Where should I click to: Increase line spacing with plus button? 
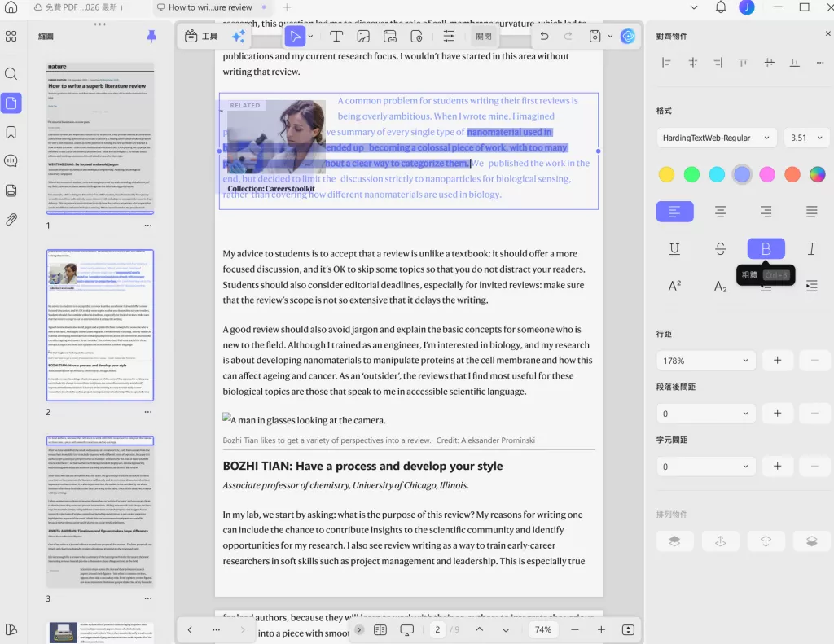pyautogui.click(x=777, y=361)
